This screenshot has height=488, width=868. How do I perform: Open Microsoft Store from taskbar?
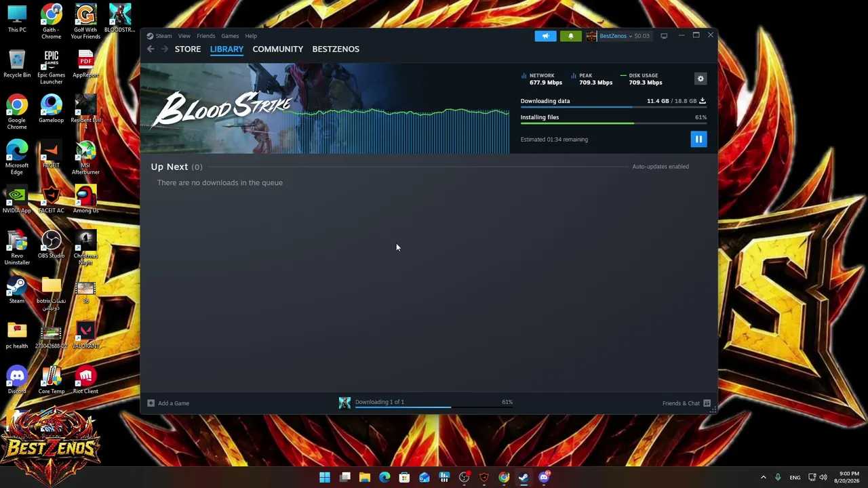click(x=404, y=477)
